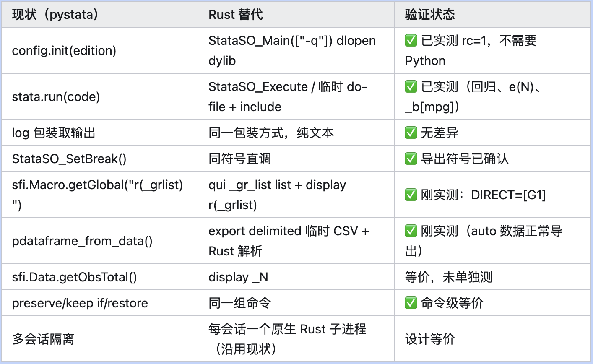
Task: Click the 多会话隔离 cell
Action: (x=100, y=339)
